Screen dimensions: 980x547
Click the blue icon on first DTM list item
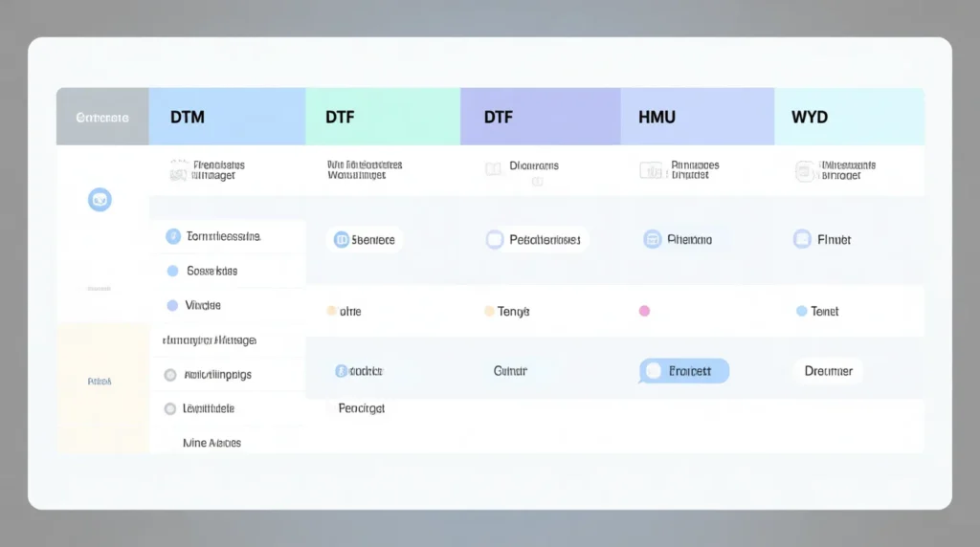click(172, 236)
